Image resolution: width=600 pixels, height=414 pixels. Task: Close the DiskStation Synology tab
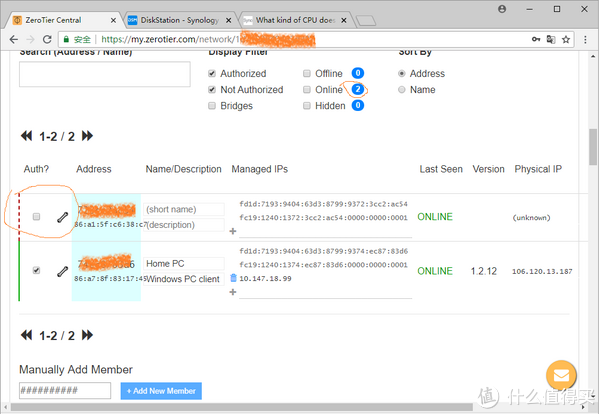tap(228, 20)
